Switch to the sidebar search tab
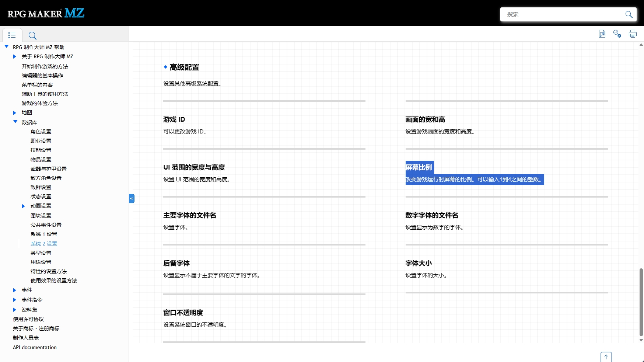Screen dimensions: 644x362 (x=32, y=35)
